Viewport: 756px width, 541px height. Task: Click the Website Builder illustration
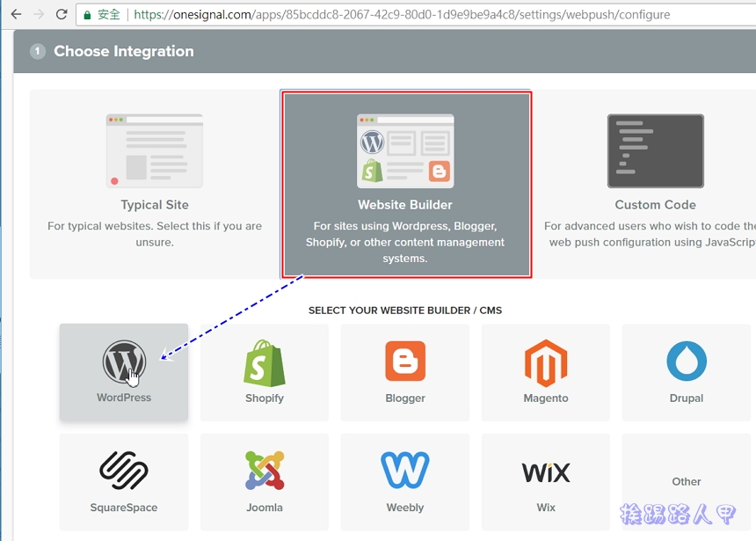[405, 151]
